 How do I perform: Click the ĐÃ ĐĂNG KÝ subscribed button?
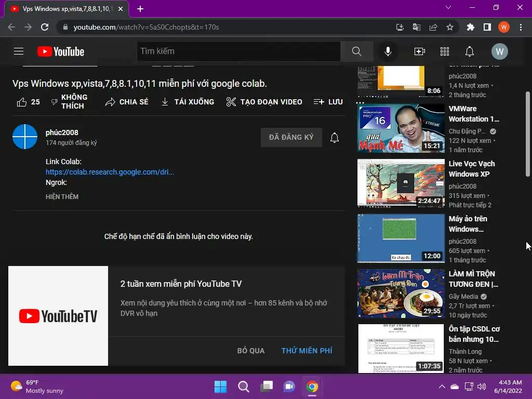pos(291,137)
